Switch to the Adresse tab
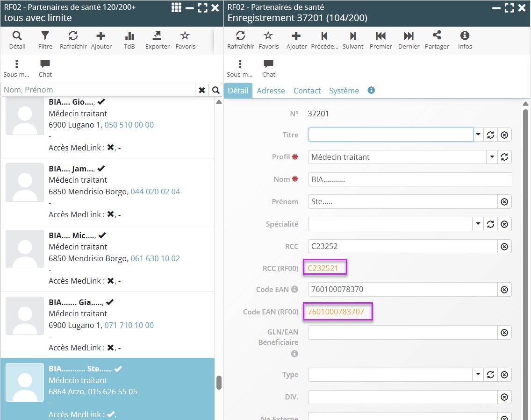531x420 pixels. [x=271, y=91]
